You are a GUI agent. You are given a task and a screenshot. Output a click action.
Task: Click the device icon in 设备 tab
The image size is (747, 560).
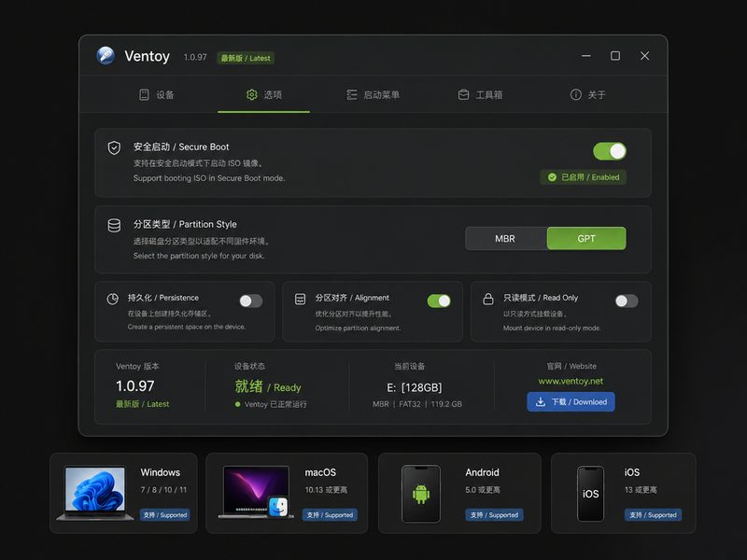[144, 95]
